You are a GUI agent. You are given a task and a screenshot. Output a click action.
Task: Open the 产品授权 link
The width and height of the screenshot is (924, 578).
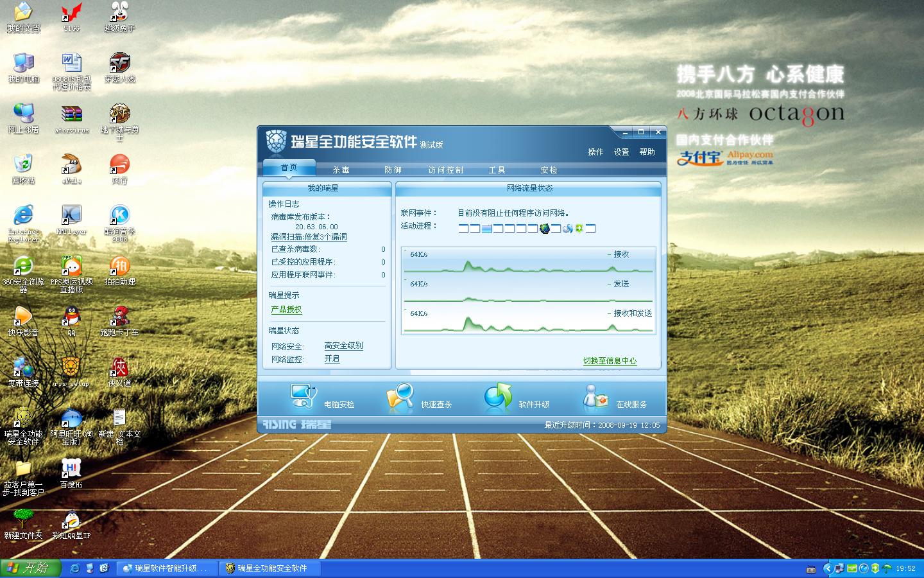pos(286,310)
